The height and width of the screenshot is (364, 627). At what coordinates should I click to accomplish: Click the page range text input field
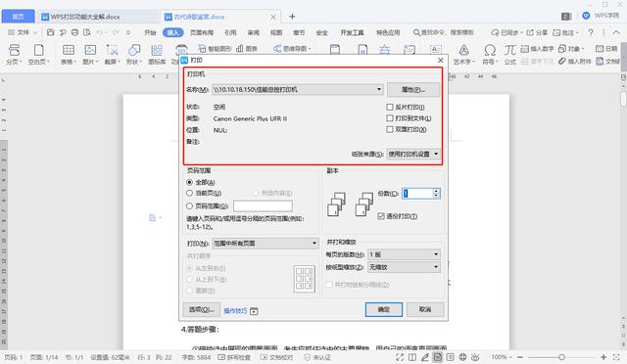263,205
